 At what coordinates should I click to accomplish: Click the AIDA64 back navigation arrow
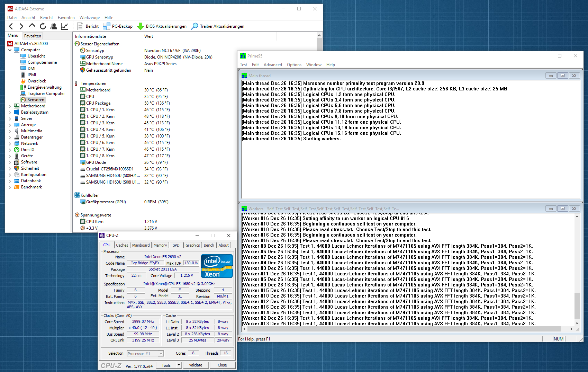point(11,26)
